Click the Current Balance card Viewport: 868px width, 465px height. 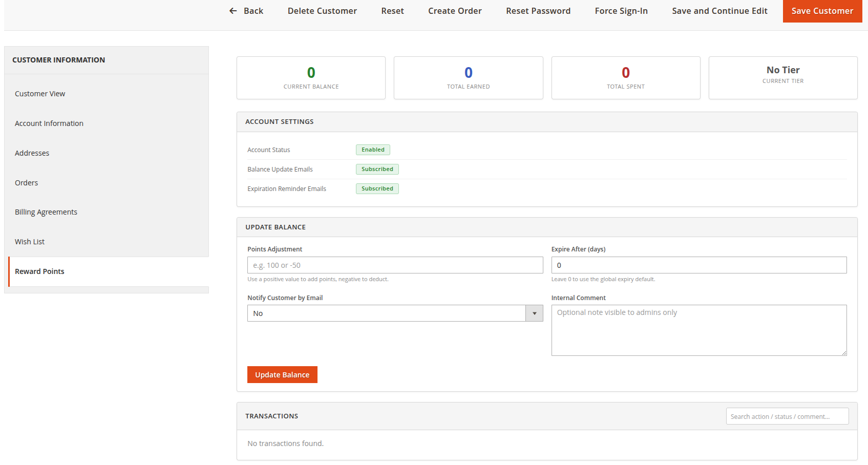coord(311,78)
